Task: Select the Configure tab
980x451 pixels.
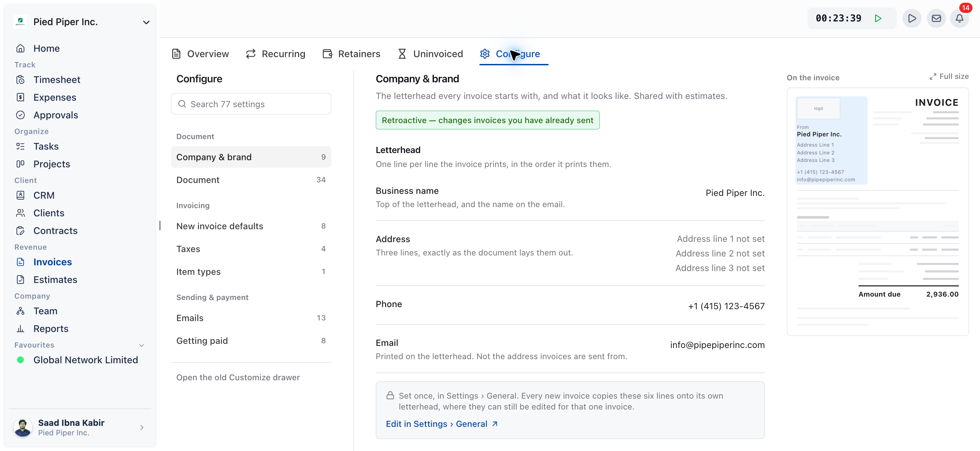Action: pos(510,54)
